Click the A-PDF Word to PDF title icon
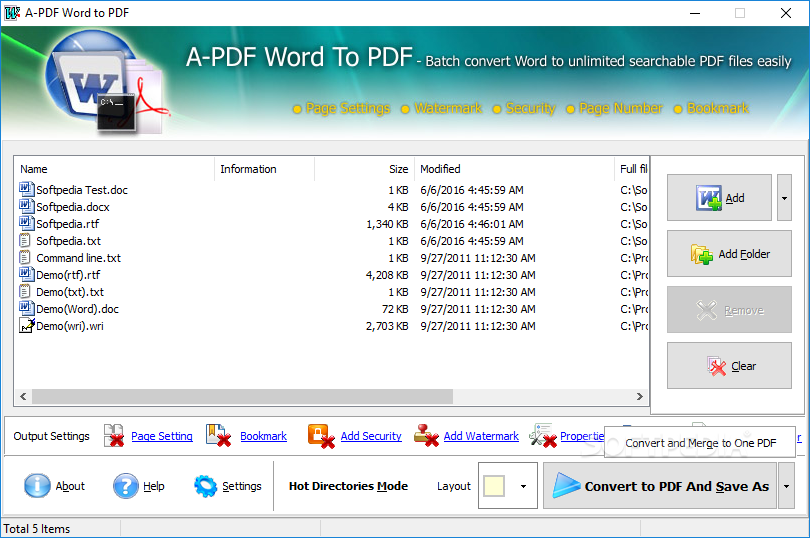Viewport: 810px width, 538px height. 11,13
